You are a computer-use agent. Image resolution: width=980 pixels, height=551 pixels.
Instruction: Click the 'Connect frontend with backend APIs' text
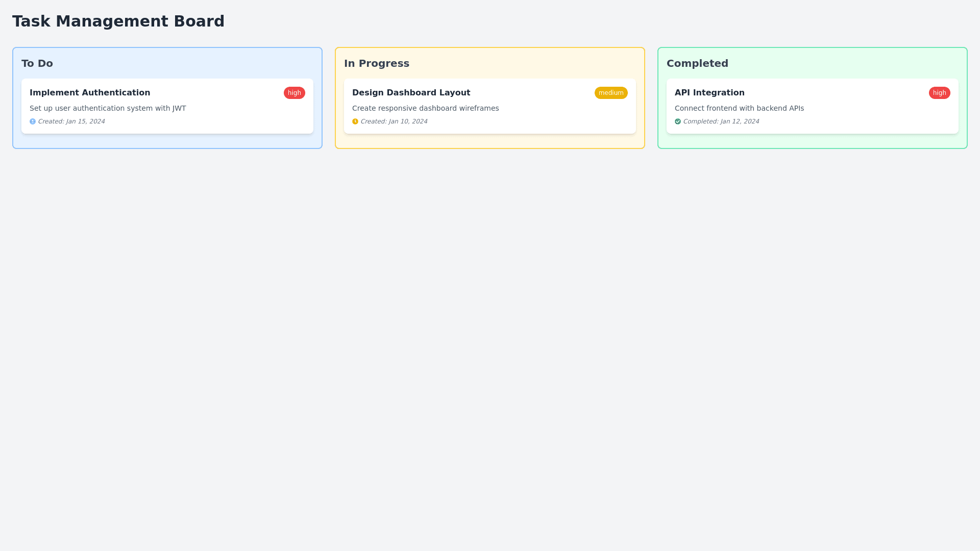point(739,108)
